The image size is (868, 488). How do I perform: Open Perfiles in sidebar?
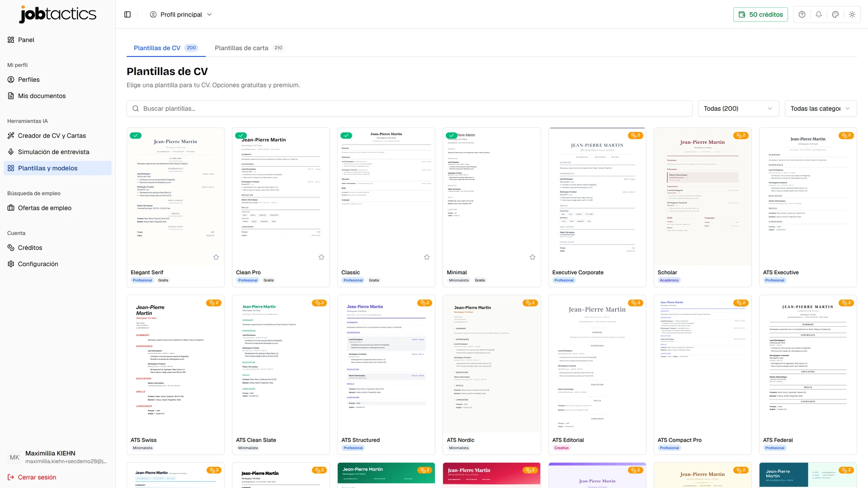57,80
